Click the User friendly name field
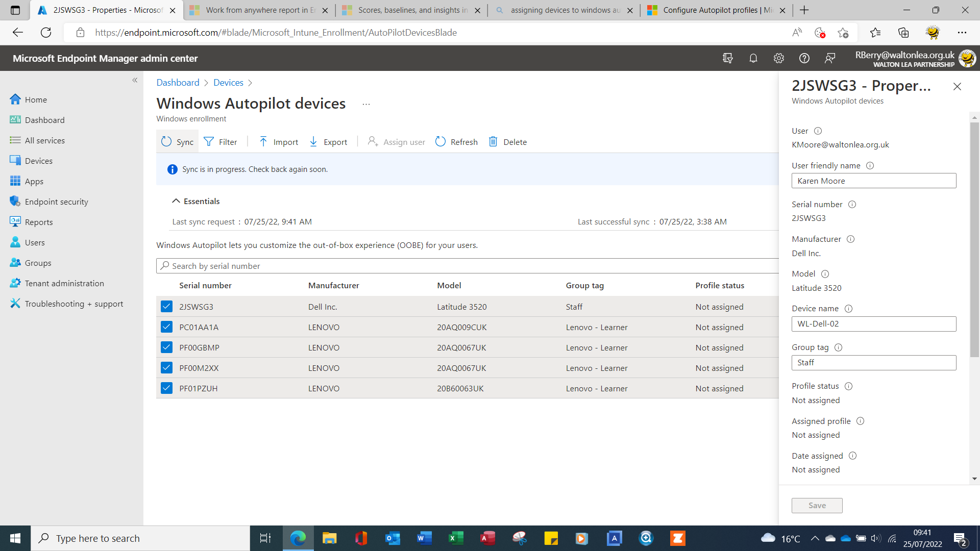This screenshot has width=980, height=551. (x=874, y=181)
